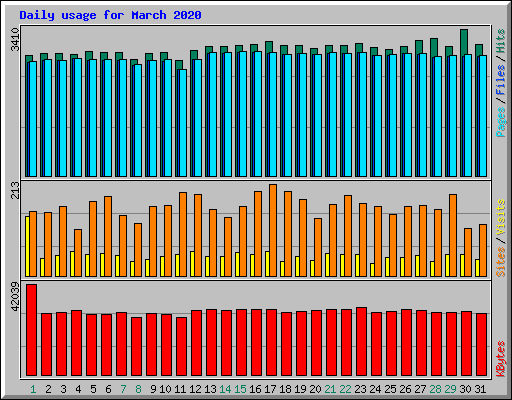
Task: Select day '26' on the x-axis
Action: tap(405, 389)
